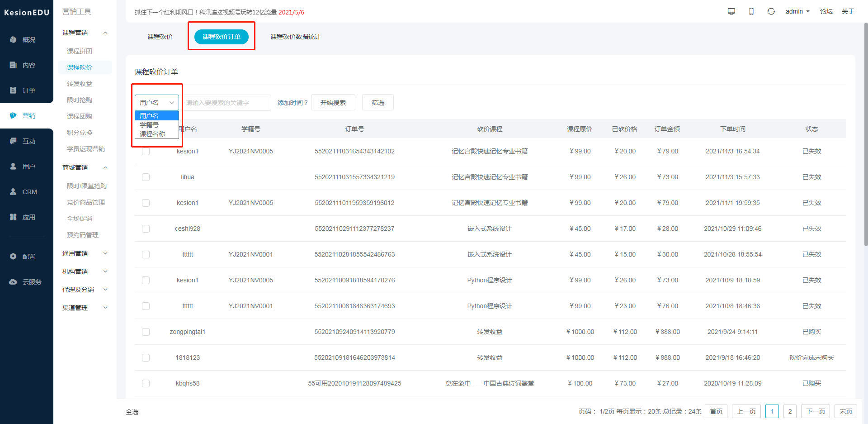The height and width of the screenshot is (424, 868).
Task: Switch to the 课程砍价订单 tab
Action: (x=222, y=37)
